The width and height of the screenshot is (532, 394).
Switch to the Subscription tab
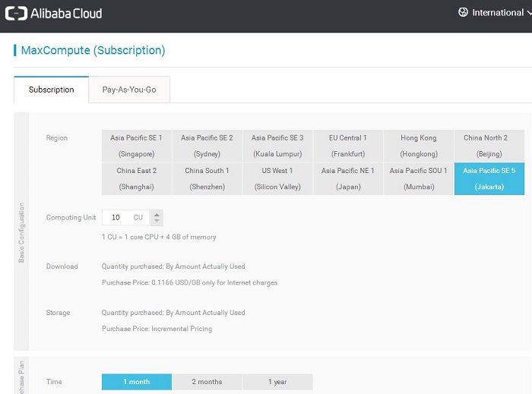pyautogui.click(x=51, y=90)
